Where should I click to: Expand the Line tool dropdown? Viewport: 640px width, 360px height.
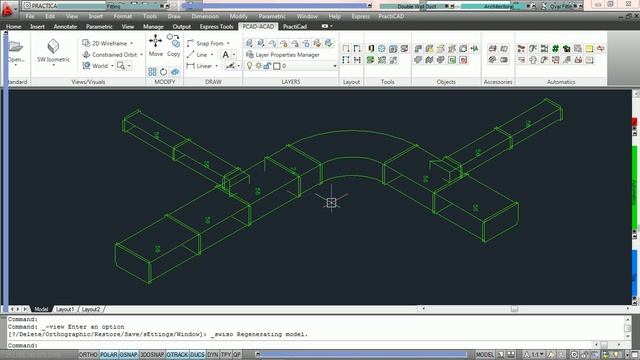(x=212, y=55)
